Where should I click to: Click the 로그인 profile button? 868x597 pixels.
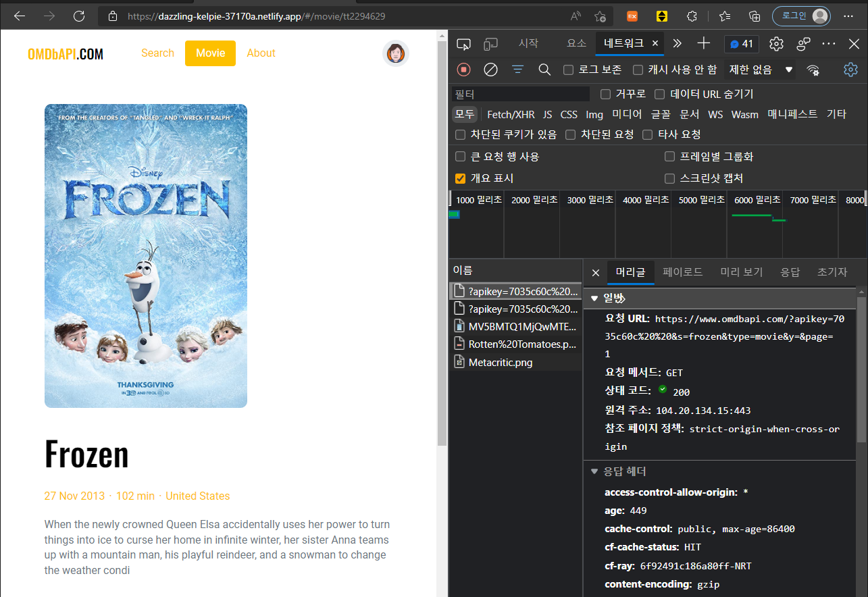coord(802,16)
